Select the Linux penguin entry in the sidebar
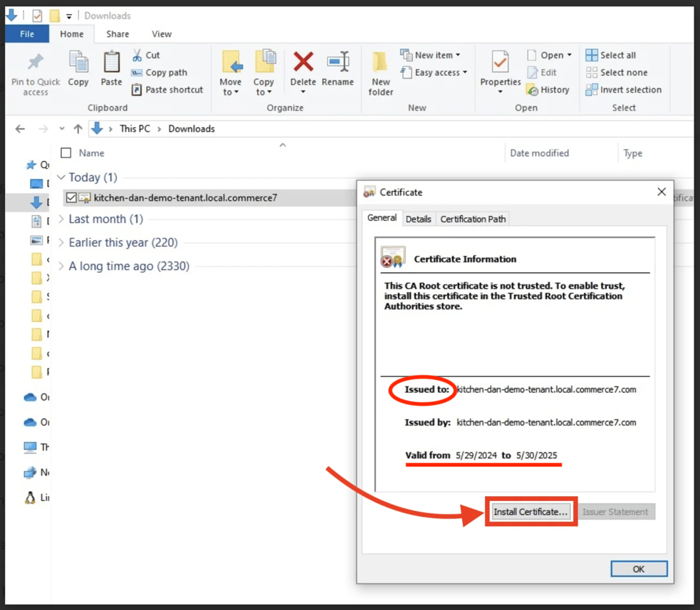The width and height of the screenshot is (700, 610). pos(31,497)
